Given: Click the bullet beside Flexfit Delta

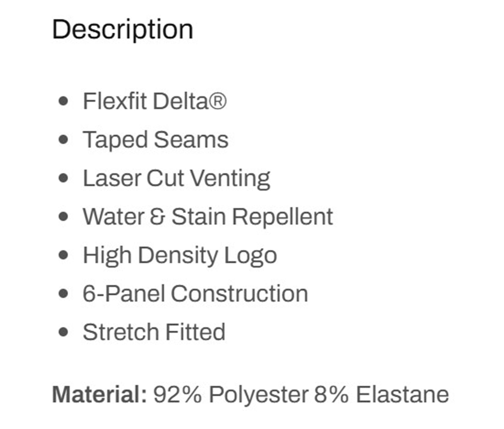Looking at the screenshot, I should coord(63,101).
